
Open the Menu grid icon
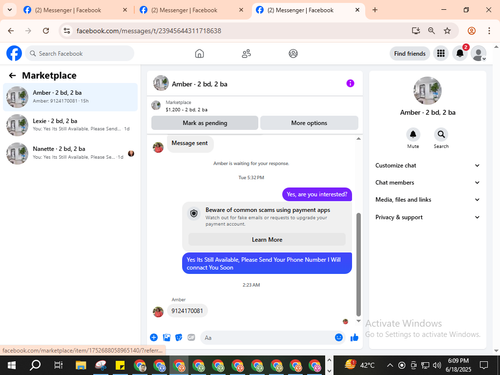(441, 53)
